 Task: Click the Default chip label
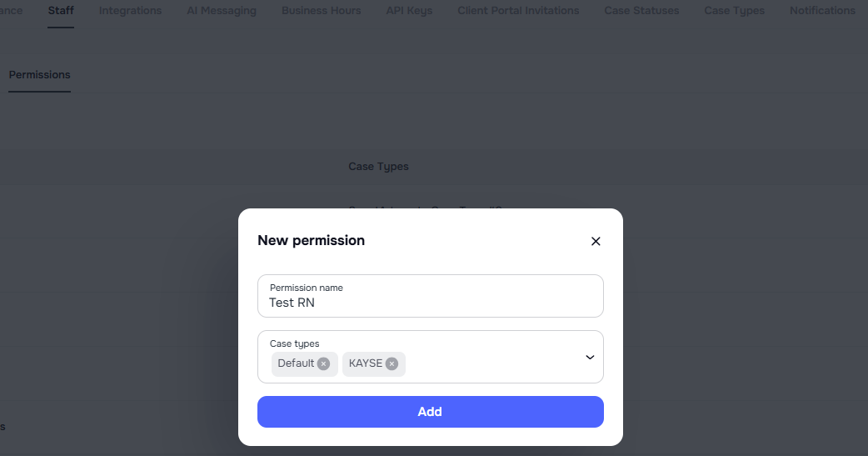tap(296, 363)
